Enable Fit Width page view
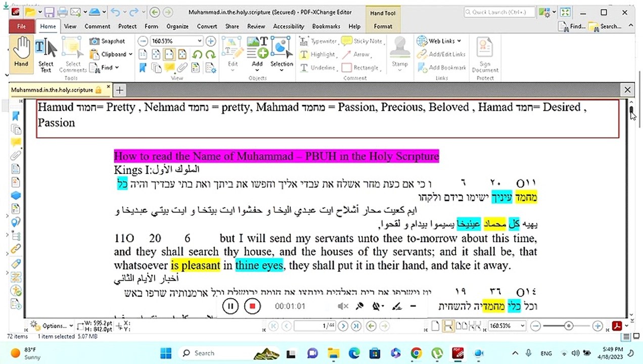Image resolution: width=643 pixels, height=364 pixels. point(169,55)
